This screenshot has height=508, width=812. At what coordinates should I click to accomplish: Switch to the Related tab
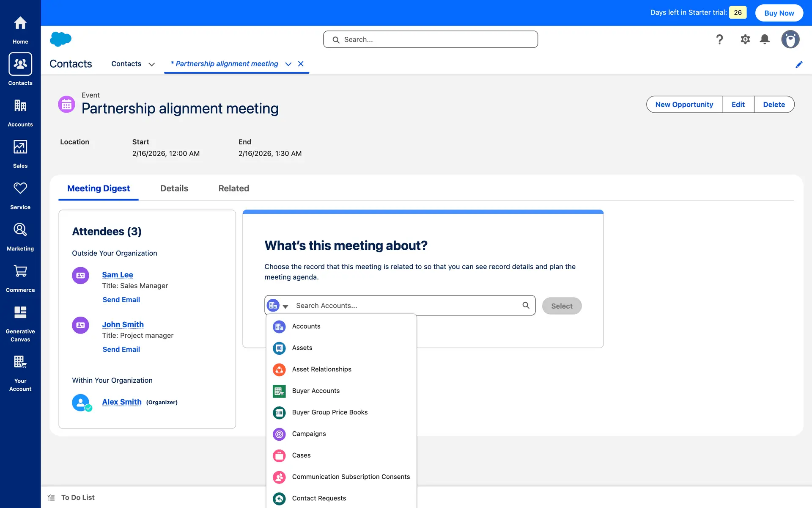coord(233,188)
